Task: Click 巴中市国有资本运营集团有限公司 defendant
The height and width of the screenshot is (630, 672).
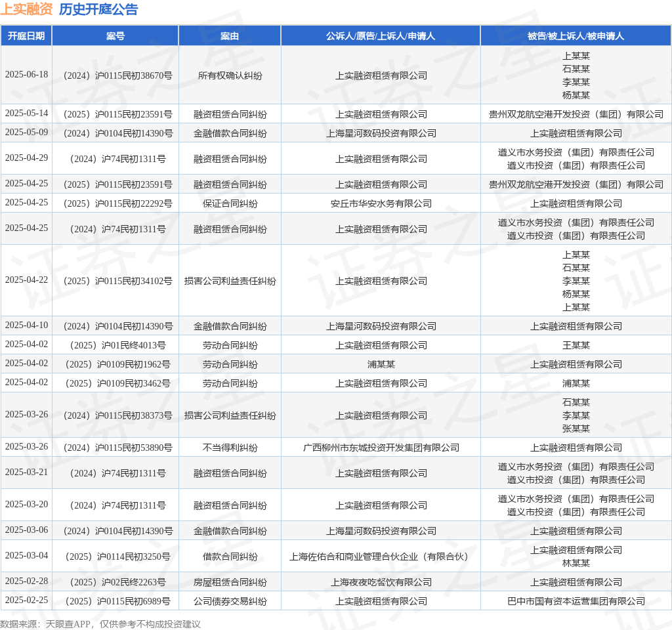Action: coord(576,601)
